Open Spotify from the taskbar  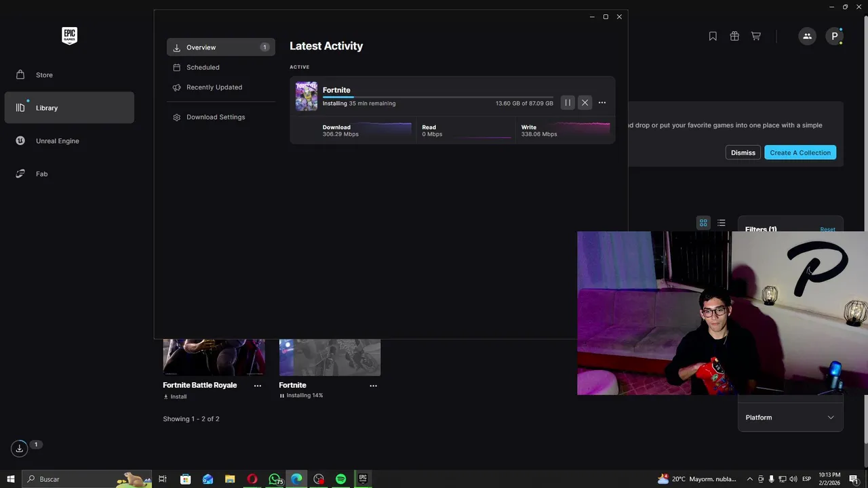click(x=341, y=479)
